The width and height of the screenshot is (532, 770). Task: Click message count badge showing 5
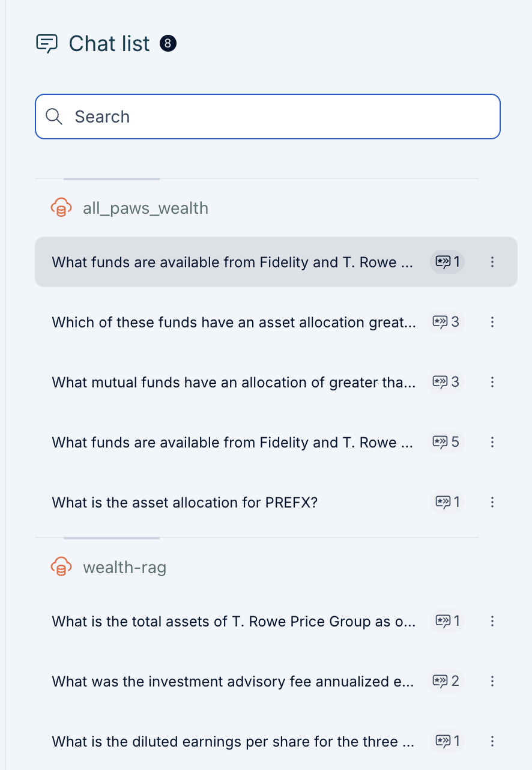coord(447,442)
